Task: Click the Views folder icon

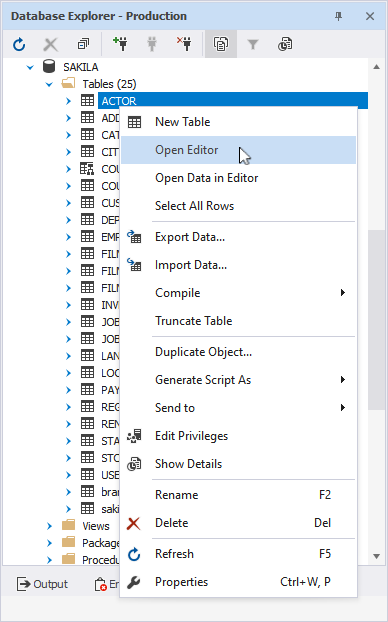Action: click(68, 525)
